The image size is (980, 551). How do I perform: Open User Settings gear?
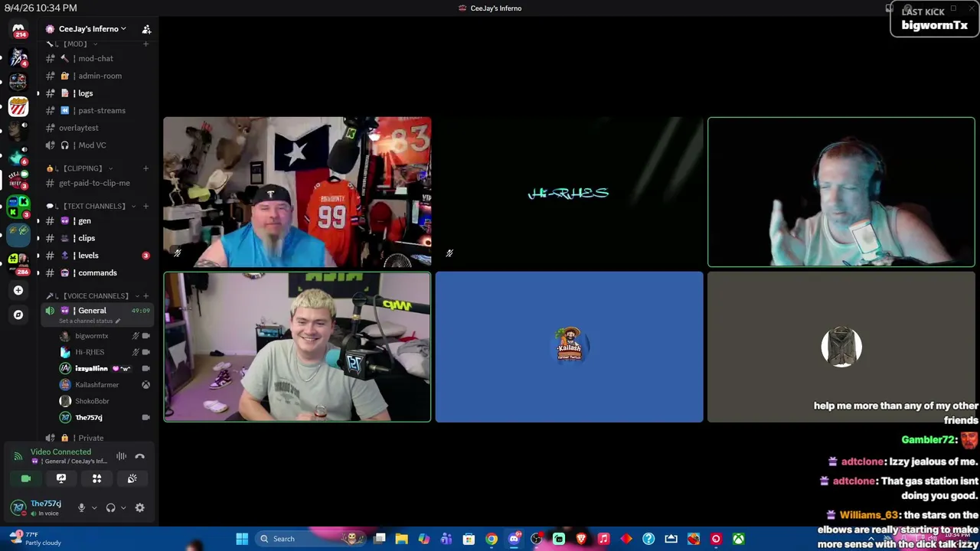click(140, 507)
